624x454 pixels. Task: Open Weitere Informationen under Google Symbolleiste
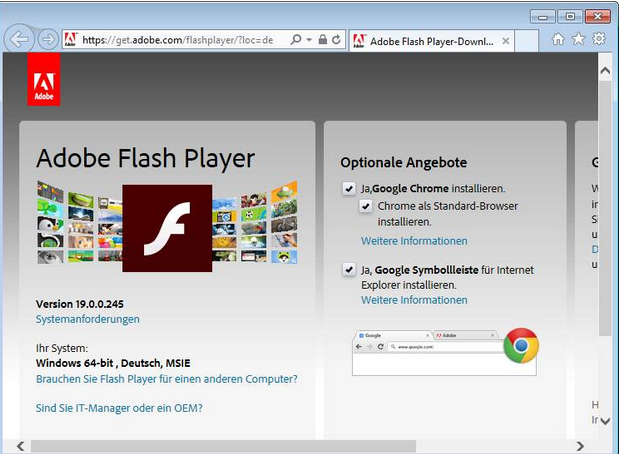coord(414,300)
